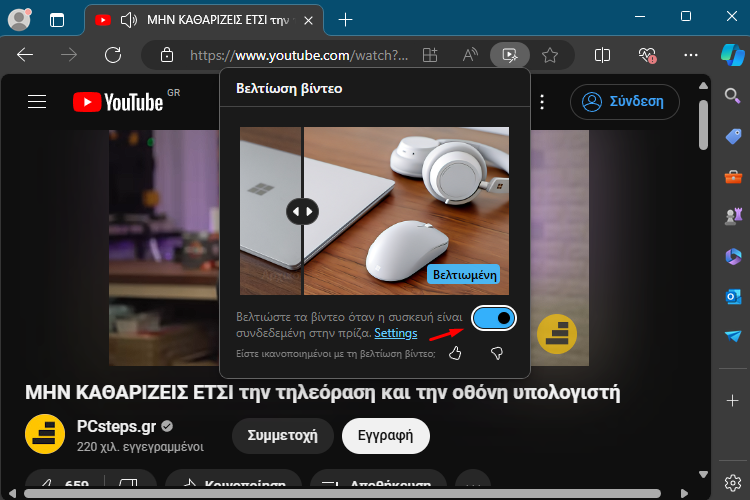
Task: View site information lock icon
Action: click(x=166, y=55)
